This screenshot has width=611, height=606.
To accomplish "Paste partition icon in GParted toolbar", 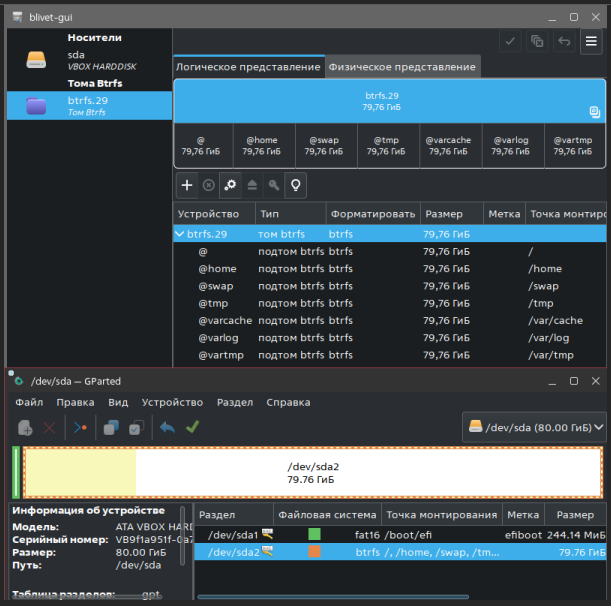I will tap(136, 428).
